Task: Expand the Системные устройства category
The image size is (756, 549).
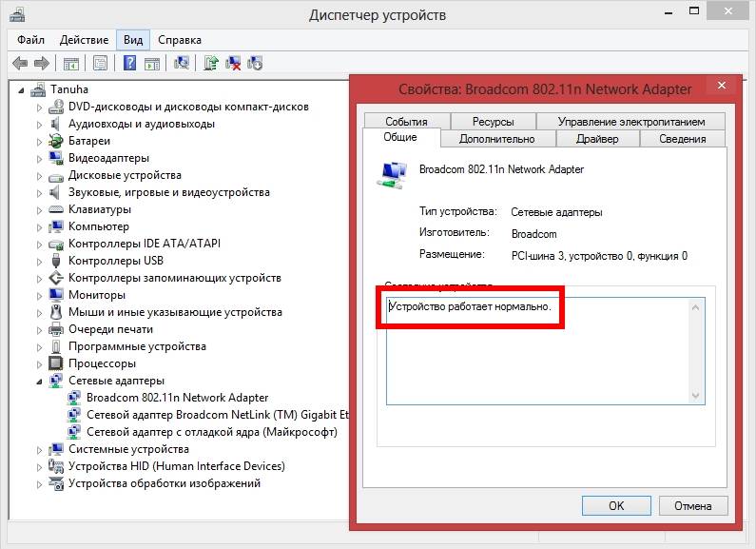Action: [x=39, y=450]
